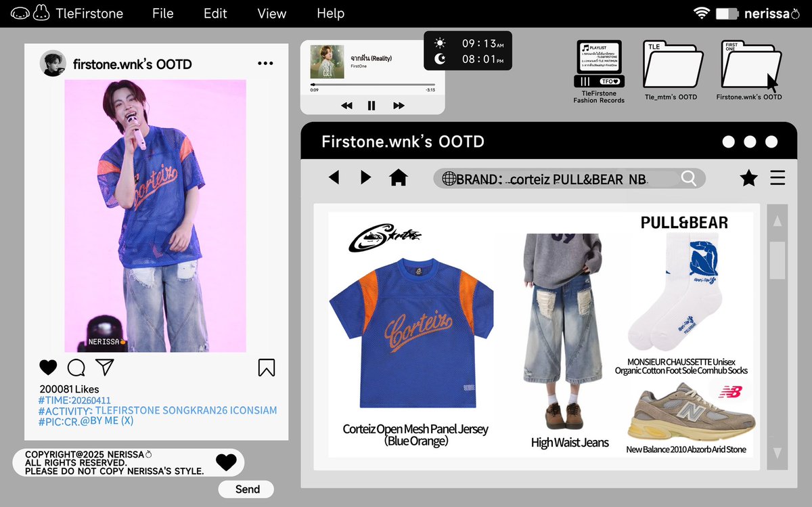The image size is (812, 507).
Task: Click the comment bubble icon
Action: click(x=76, y=368)
